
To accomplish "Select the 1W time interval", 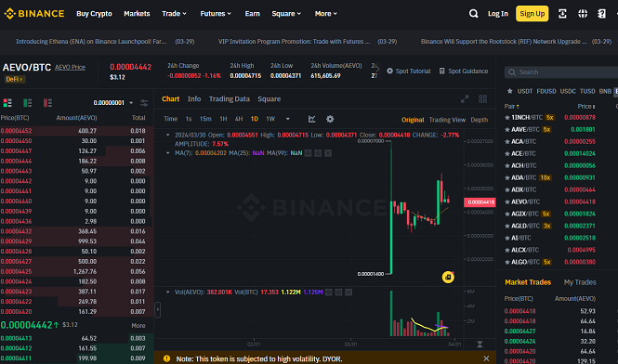I will pyautogui.click(x=270, y=119).
